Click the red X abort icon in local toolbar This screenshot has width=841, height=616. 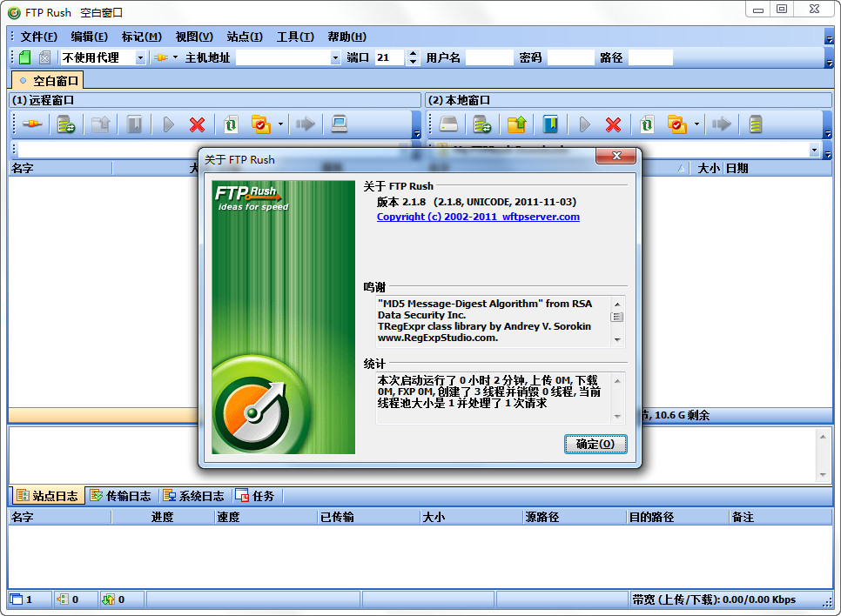614,124
